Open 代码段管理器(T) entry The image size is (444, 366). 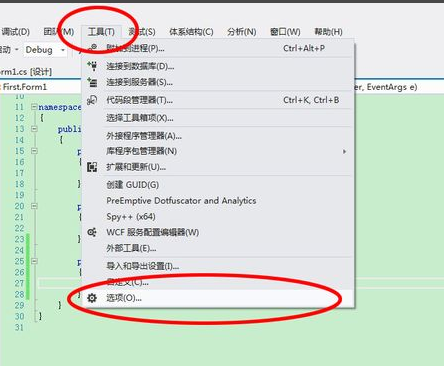[x=218, y=100]
